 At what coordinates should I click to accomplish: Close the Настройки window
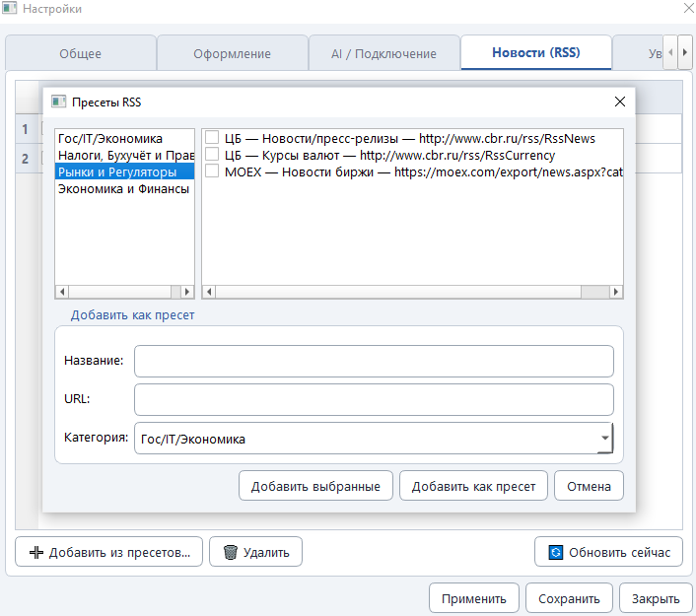[x=688, y=8]
